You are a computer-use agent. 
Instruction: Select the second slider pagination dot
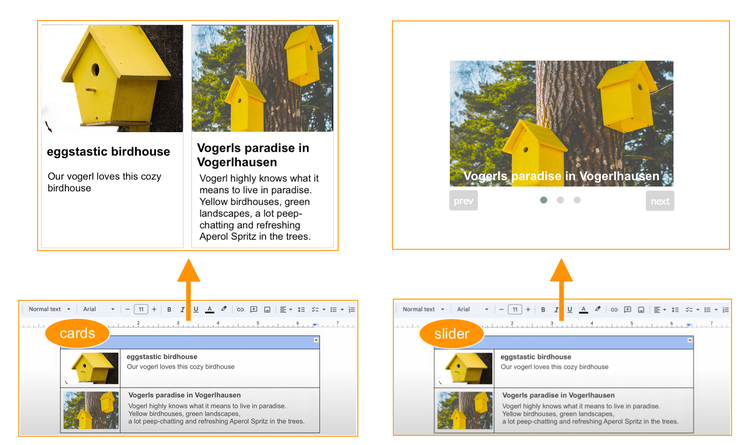pos(560,200)
